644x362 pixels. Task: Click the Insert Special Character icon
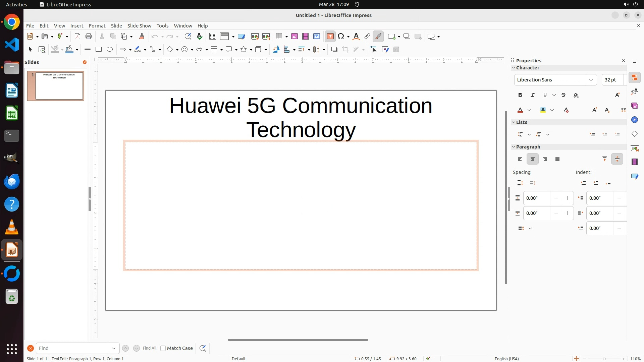tap(341, 37)
